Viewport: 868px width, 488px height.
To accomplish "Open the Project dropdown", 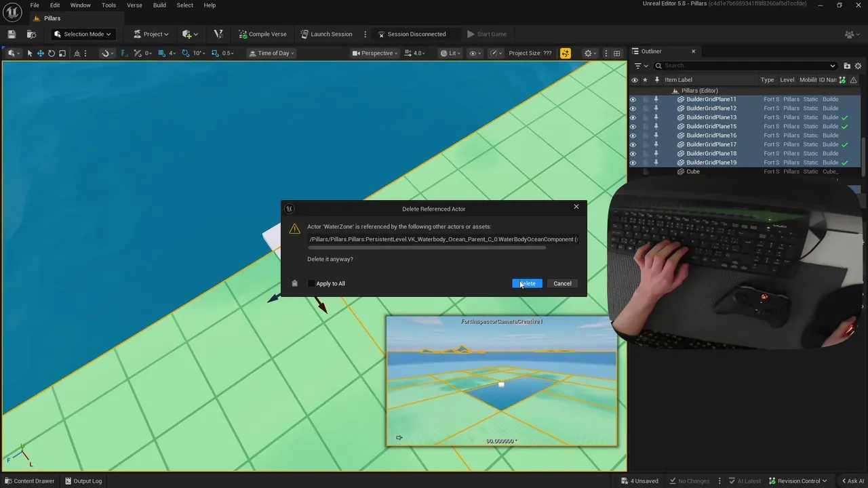I will 151,34.
